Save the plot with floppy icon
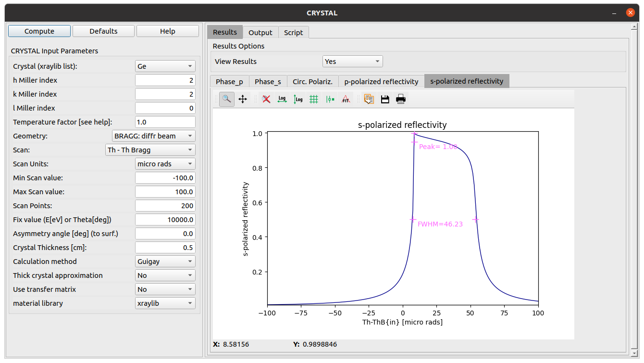 (385, 99)
